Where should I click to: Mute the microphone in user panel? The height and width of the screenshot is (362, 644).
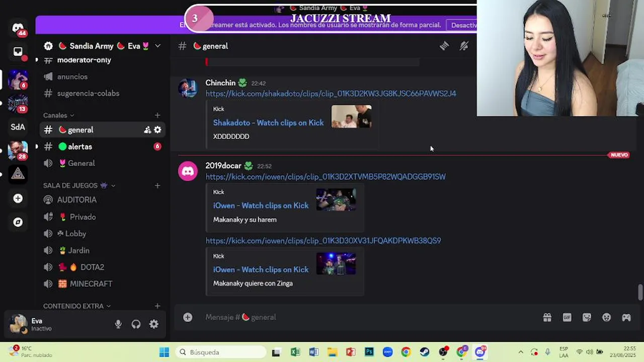[x=118, y=324]
